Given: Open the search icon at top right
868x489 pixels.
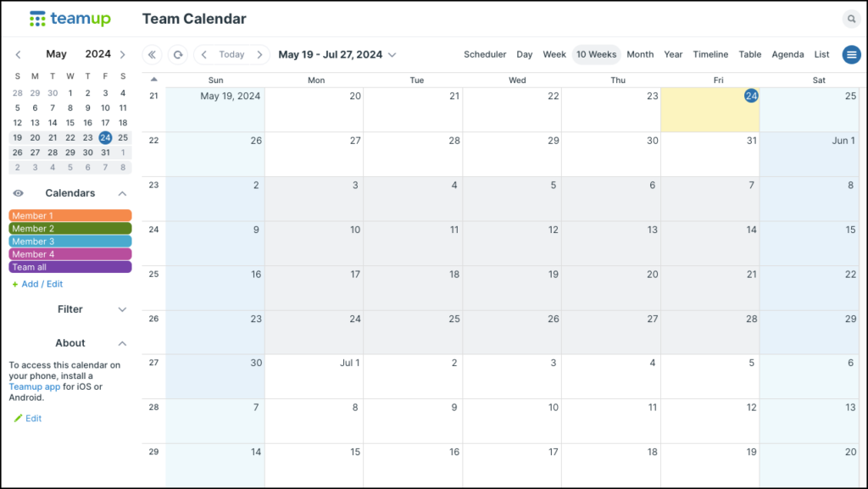Looking at the screenshot, I should [x=852, y=18].
